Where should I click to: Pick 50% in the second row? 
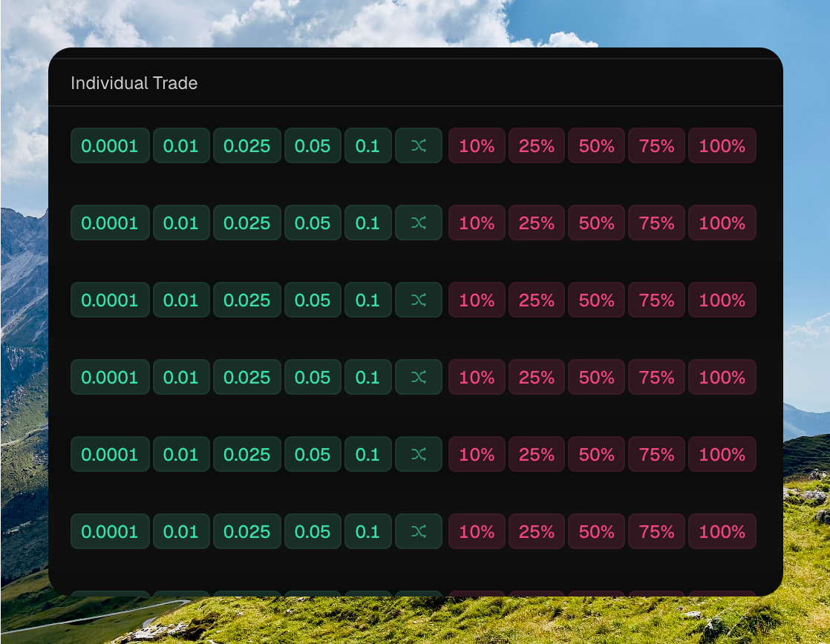click(597, 223)
